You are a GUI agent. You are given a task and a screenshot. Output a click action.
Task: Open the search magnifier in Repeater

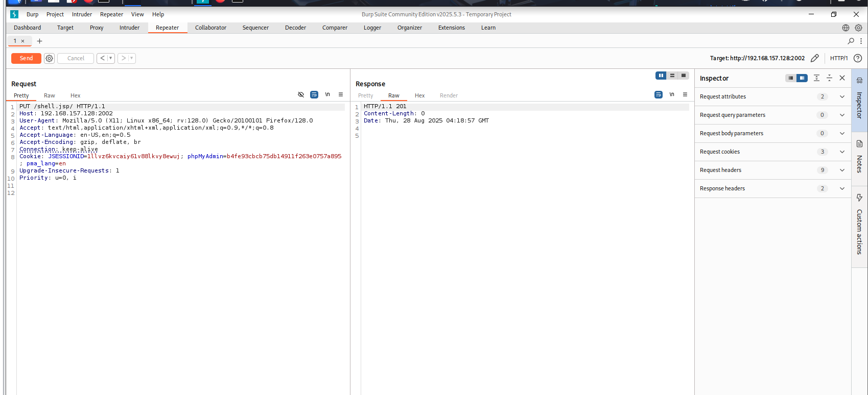click(851, 41)
